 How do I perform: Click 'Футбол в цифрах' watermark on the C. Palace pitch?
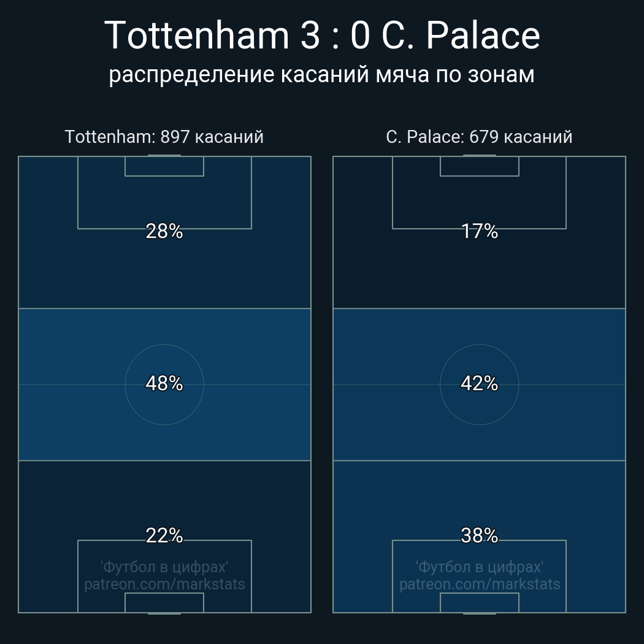(x=479, y=567)
